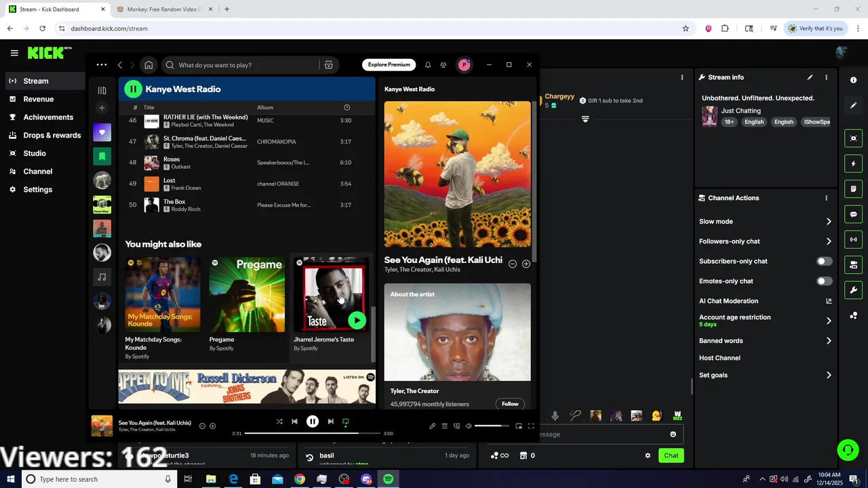868x488 pixels.
Task: Pause Kanye West Radio with the green button
Action: (133, 89)
